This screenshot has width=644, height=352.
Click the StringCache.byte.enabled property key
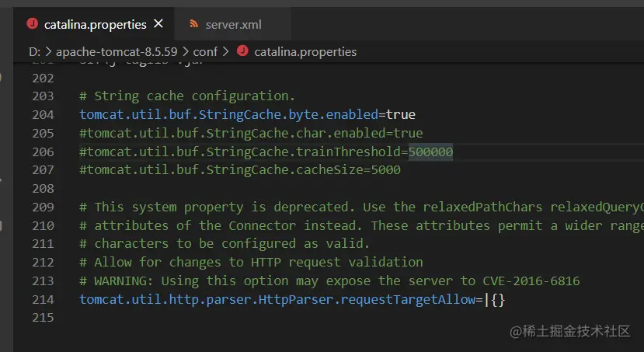[228, 114]
